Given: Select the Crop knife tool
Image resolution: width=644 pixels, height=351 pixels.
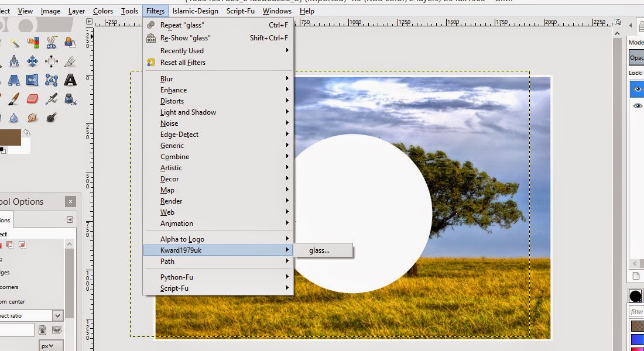Looking at the screenshot, I should pyautogui.click(x=70, y=61).
